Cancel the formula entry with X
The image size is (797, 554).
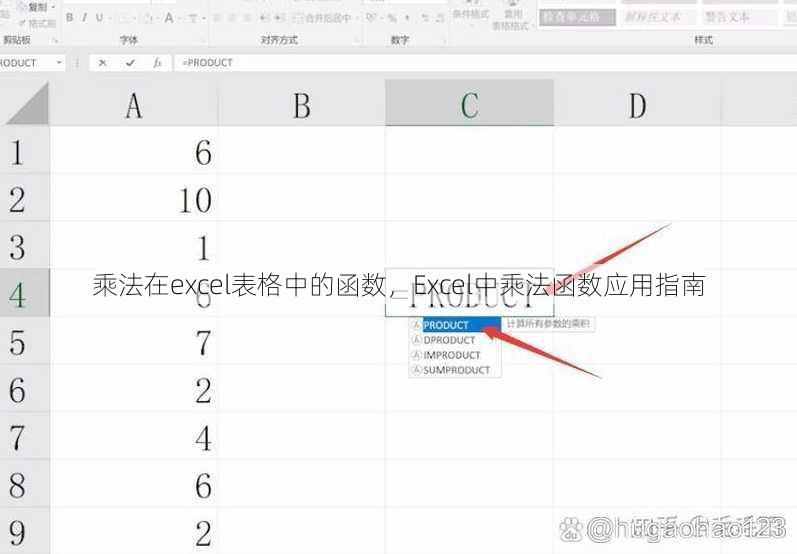[102, 63]
